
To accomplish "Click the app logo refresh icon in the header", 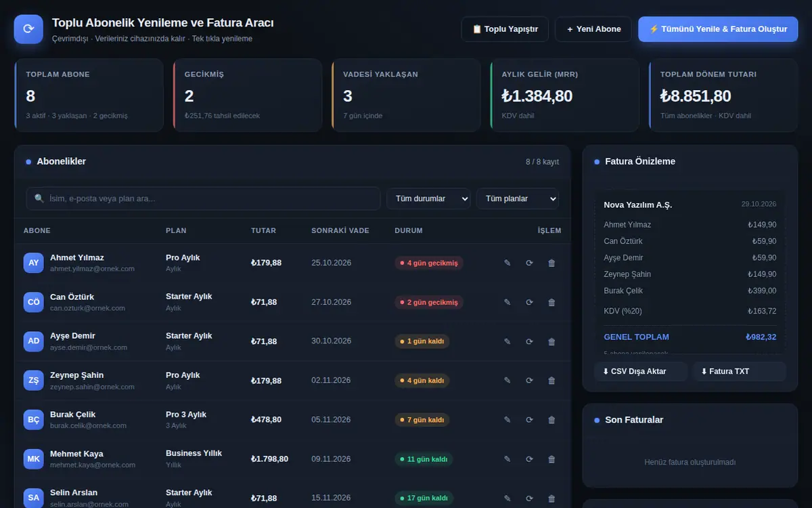I will [x=28, y=29].
